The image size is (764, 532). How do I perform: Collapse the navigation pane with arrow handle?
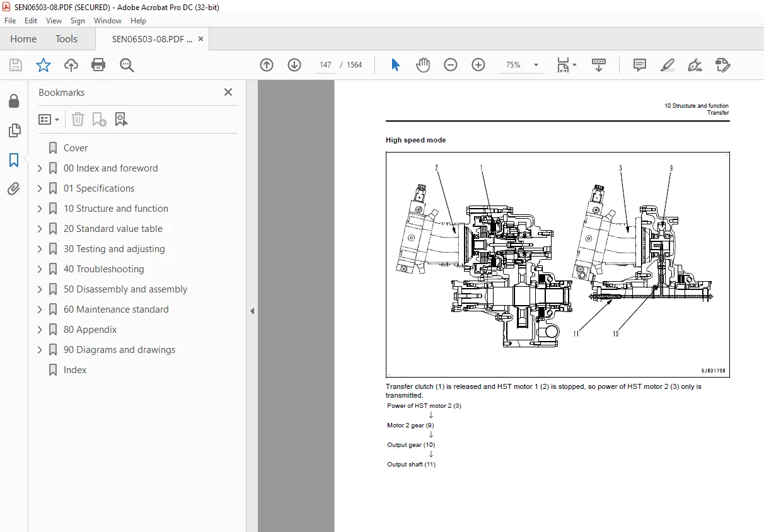pyautogui.click(x=252, y=311)
